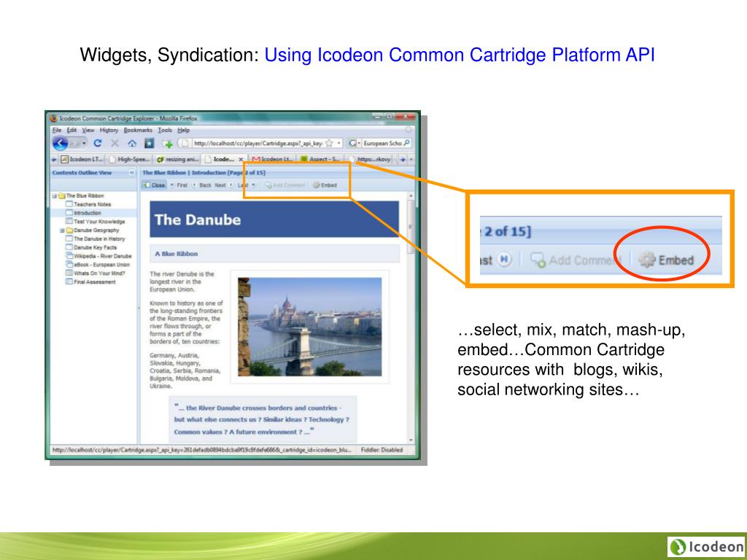Open the View menu
Screen dimensions: 747x560
point(88,130)
